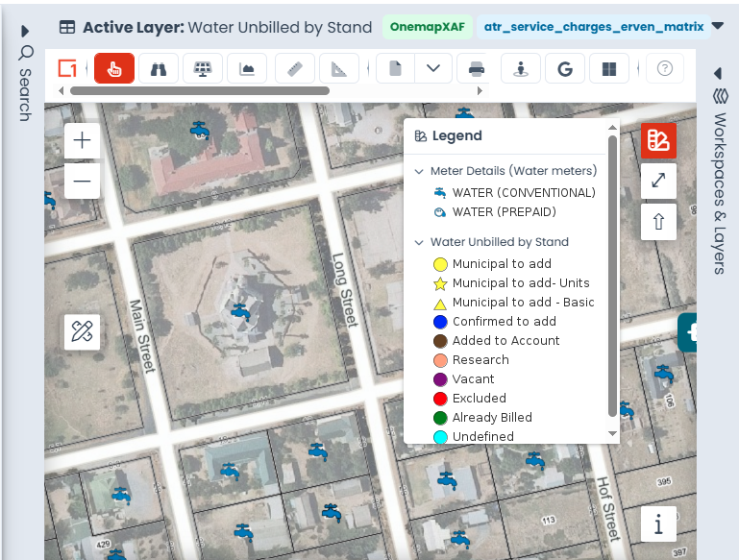Click the split view grid icon

pyautogui.click(x=609, y=69)
